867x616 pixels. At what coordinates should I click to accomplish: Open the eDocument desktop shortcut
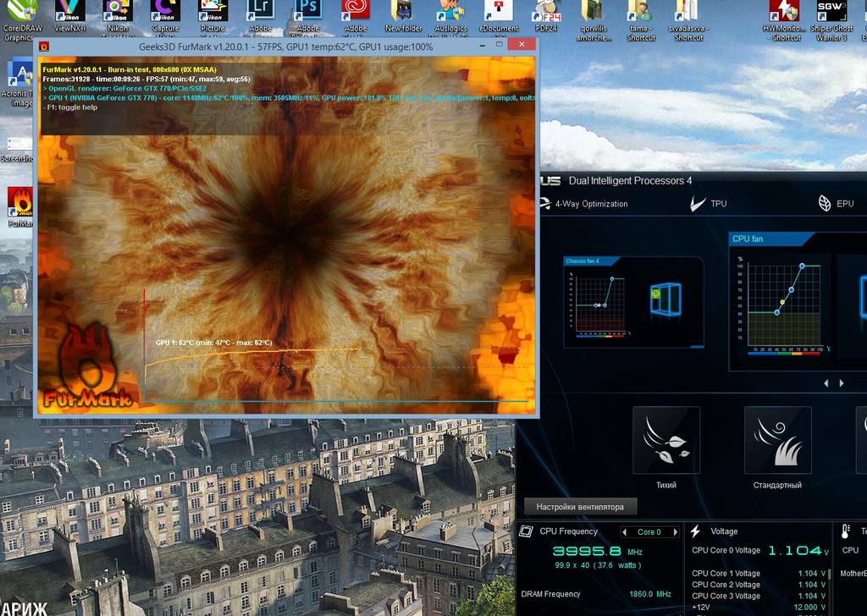point(498,18)
